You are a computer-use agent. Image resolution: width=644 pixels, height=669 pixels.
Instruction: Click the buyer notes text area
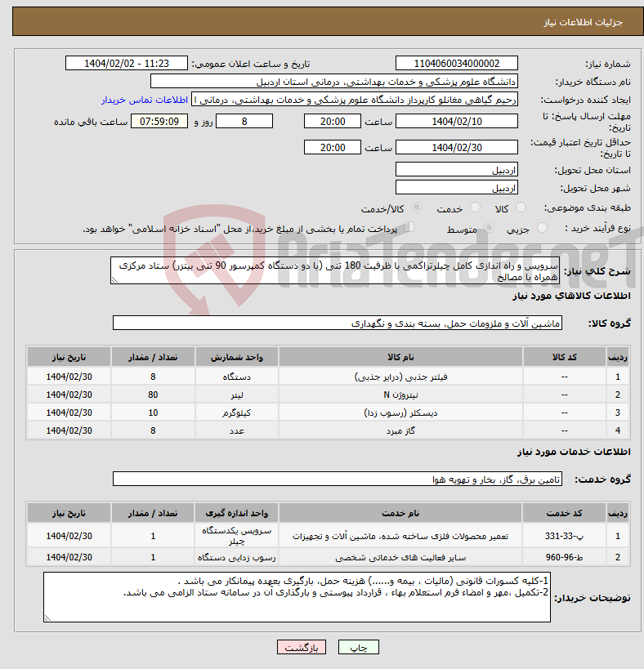click(297, 597)
